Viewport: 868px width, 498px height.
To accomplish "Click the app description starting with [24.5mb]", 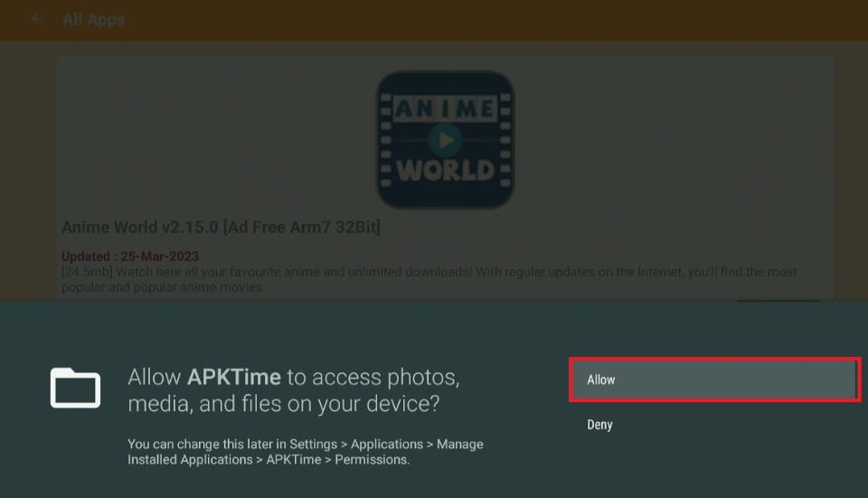I will (429, 279).
